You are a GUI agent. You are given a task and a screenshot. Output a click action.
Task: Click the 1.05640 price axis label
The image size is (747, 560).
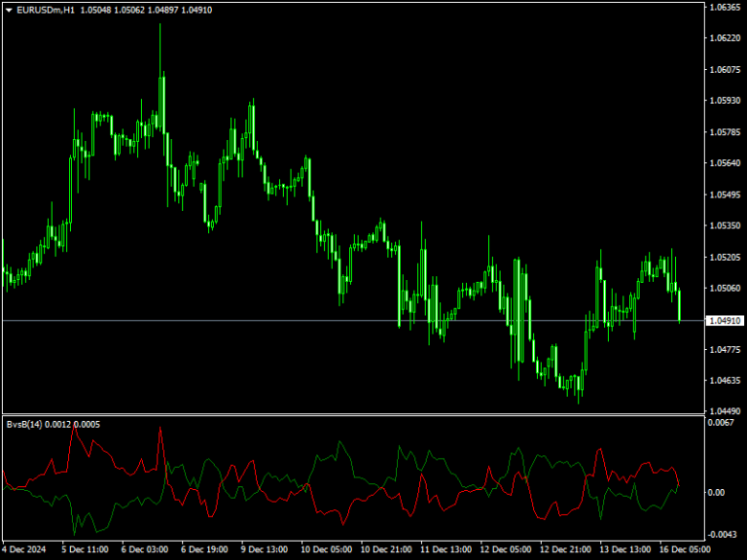tap(725, 163)
